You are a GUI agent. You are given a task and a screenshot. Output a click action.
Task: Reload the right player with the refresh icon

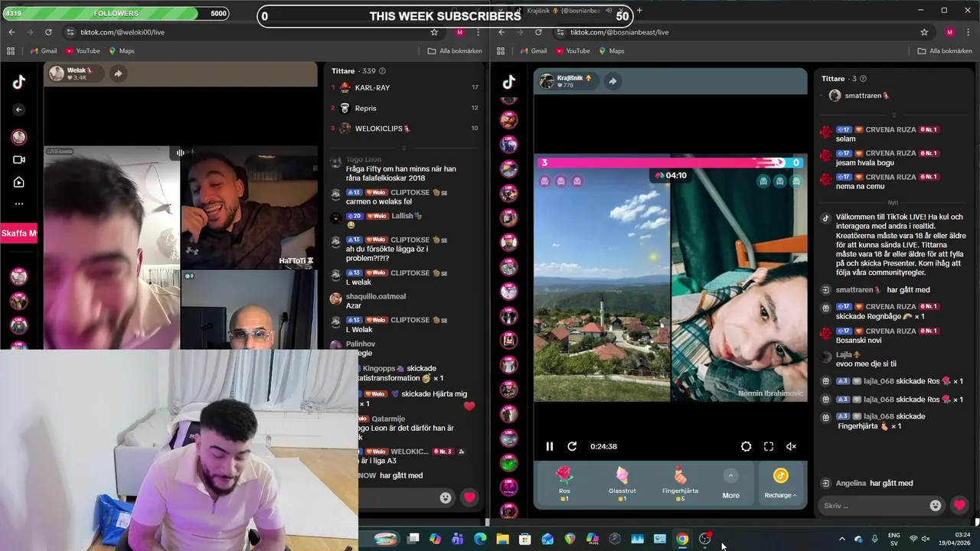(572, 446)
